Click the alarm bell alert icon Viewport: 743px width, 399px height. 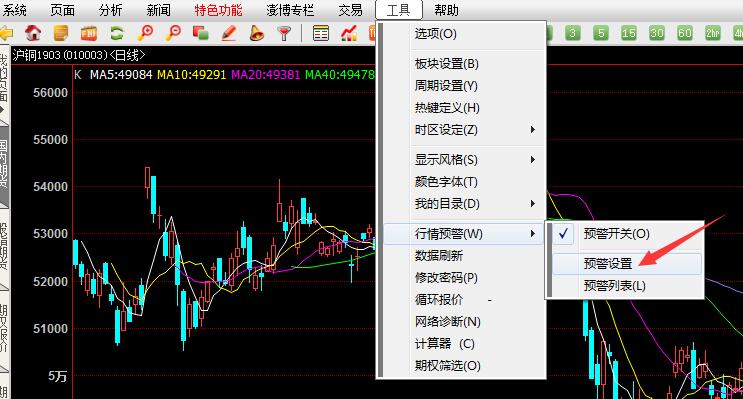pos(256,33)
